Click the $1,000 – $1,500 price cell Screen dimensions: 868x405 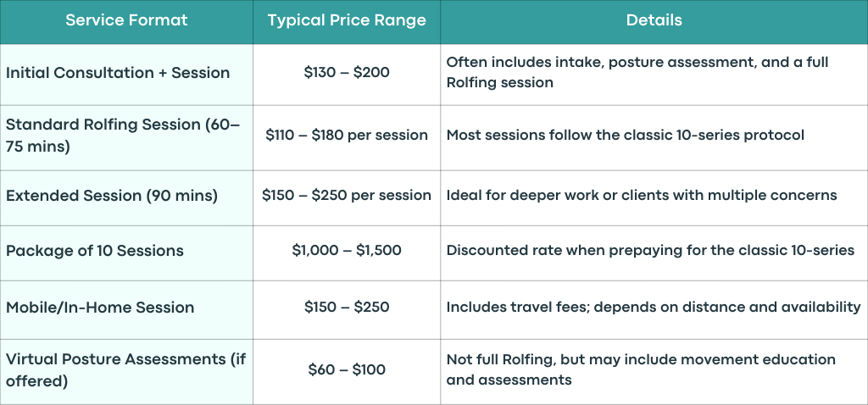click(x=347, y=250)
